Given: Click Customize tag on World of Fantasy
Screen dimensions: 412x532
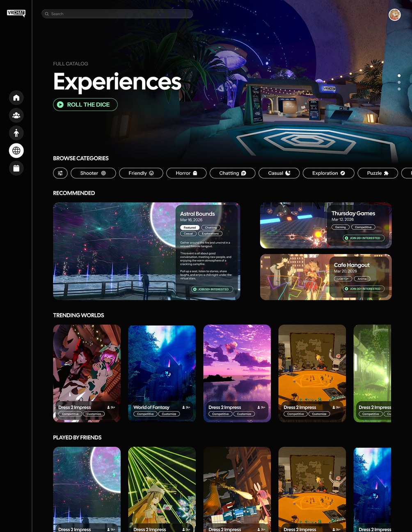Looking at the screenshot, I should [x=169, y=414].
